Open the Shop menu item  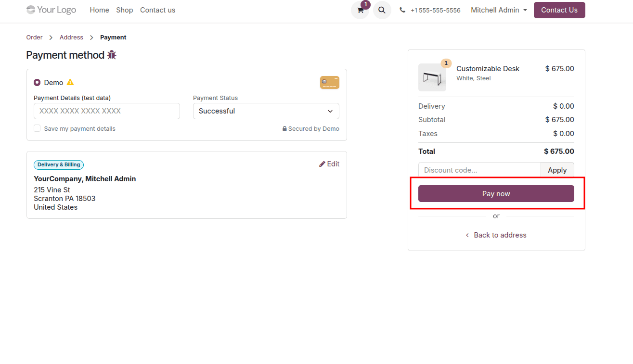click(125, 10)
